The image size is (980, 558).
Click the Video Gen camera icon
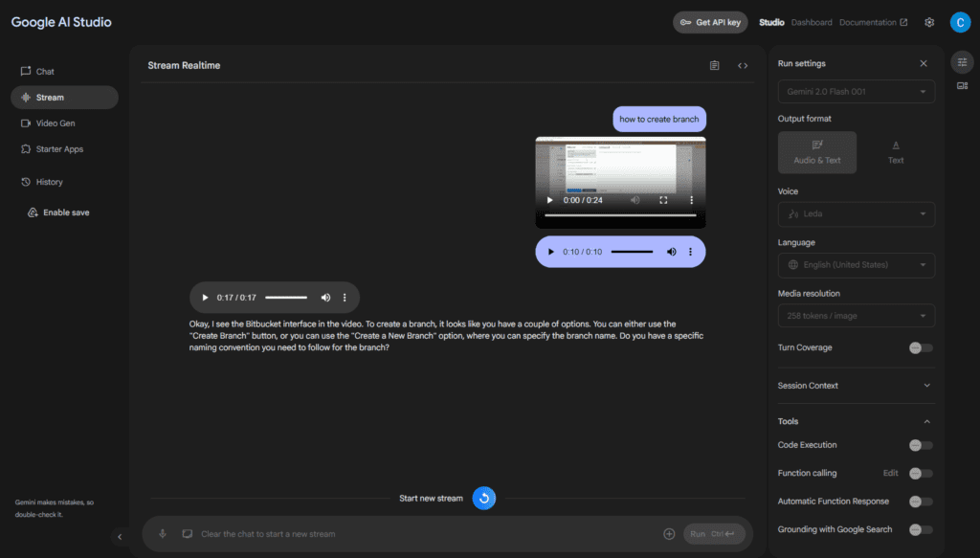pos(26,123)
